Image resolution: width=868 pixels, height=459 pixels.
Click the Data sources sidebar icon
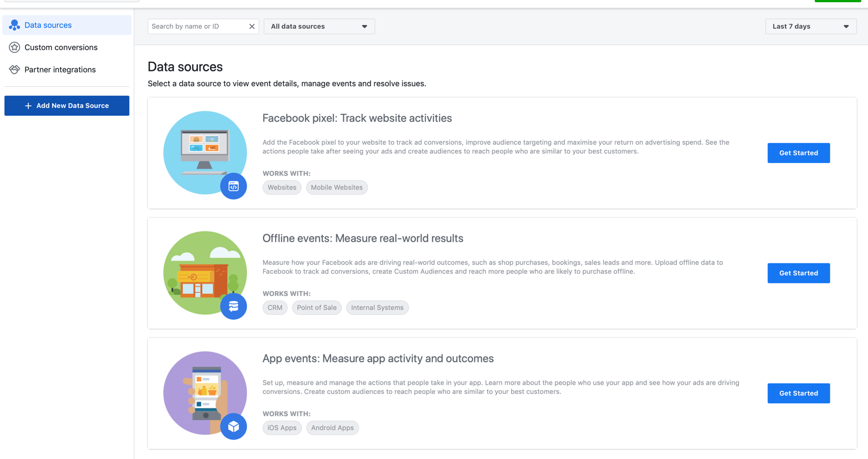[15, 25]
